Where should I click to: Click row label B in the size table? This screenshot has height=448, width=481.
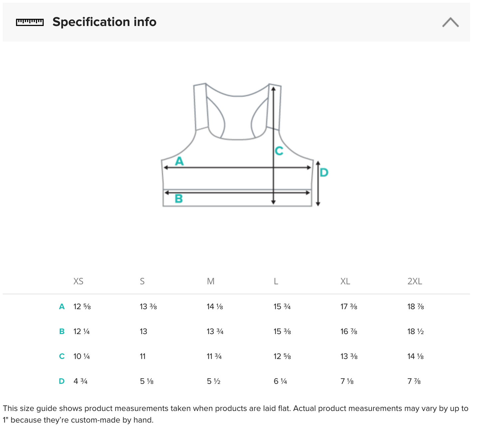62,331
